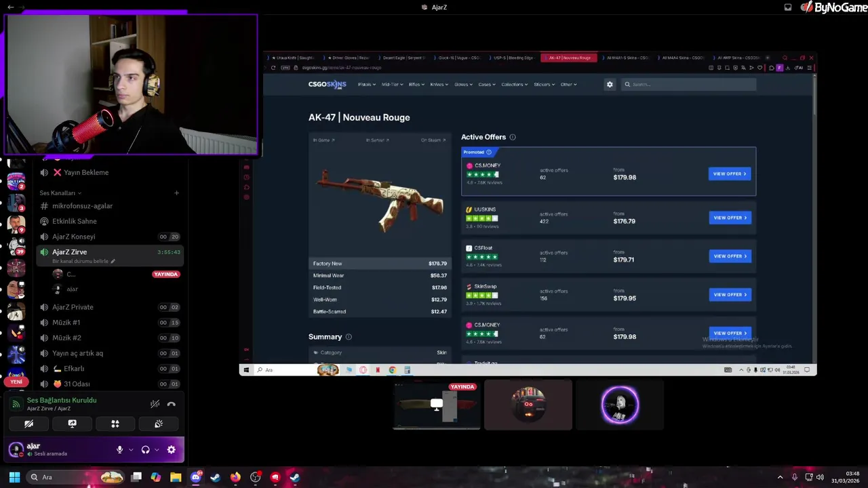This screenshot has width=868, height=488.
Task: Open activities launcher in voice panel
Action: coord(115,424)
